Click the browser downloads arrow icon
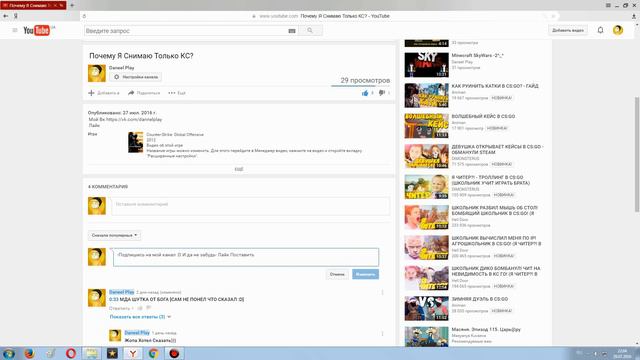The image size is (640, 360). [633, 16]
